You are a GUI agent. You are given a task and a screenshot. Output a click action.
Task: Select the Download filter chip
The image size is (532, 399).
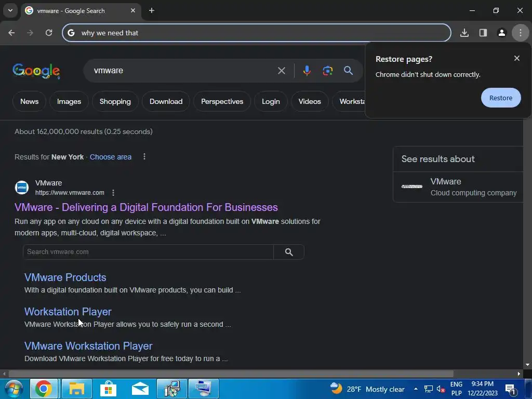point(166,101)
